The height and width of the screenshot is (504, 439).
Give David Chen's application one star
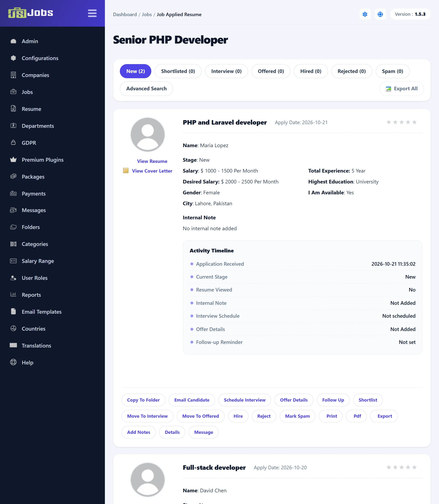coord(389,467)
